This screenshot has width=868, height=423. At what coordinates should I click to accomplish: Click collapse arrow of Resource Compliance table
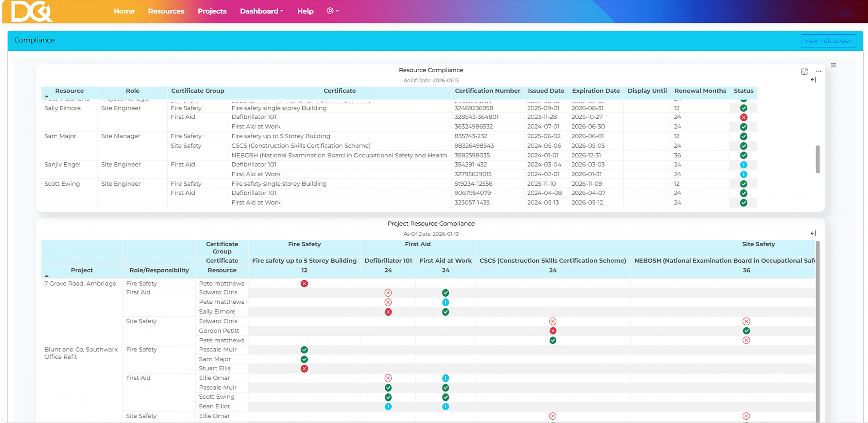click(x=813, y=80)
